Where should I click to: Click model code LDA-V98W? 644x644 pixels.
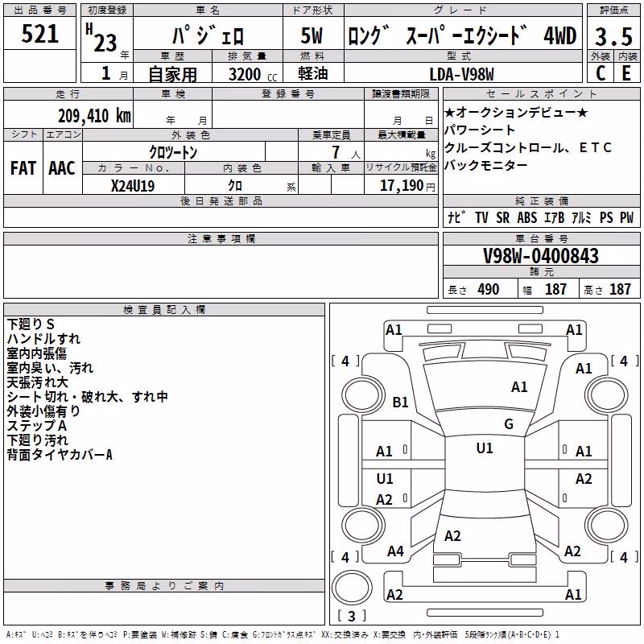461,74
